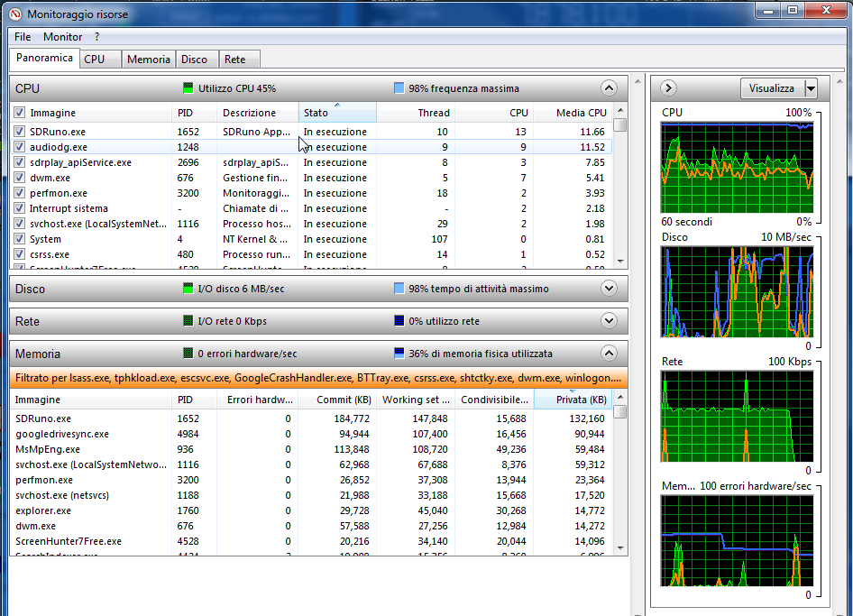Switch to the Disco tab
This screenshot has width=853, height=616.
pos(197,60)
